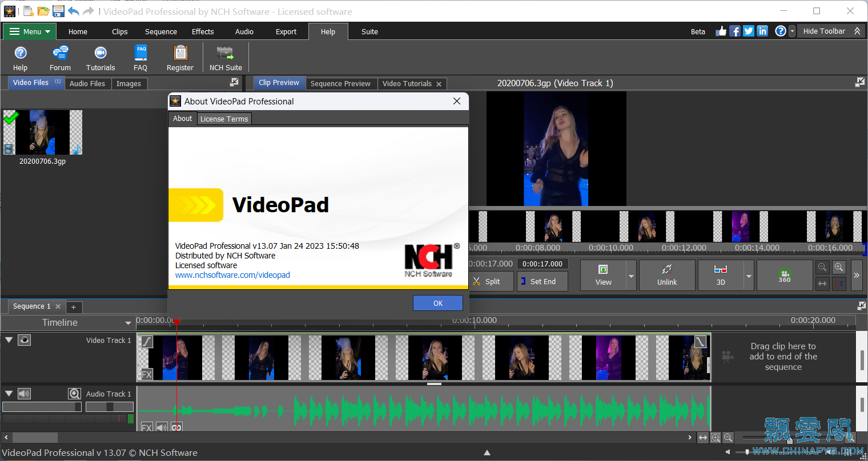Click the add new sequence plus button
868x461 pixels.
point(73,307)
